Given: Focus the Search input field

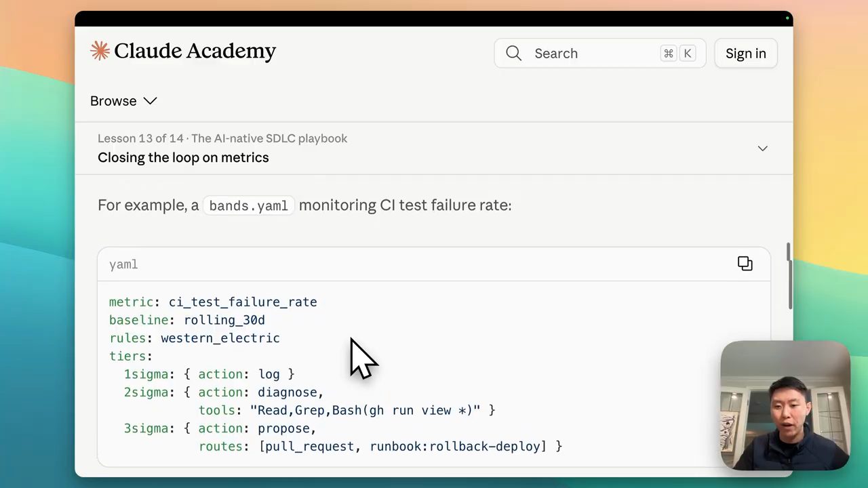Looking at the screenshot, I should tap(599, 54).
